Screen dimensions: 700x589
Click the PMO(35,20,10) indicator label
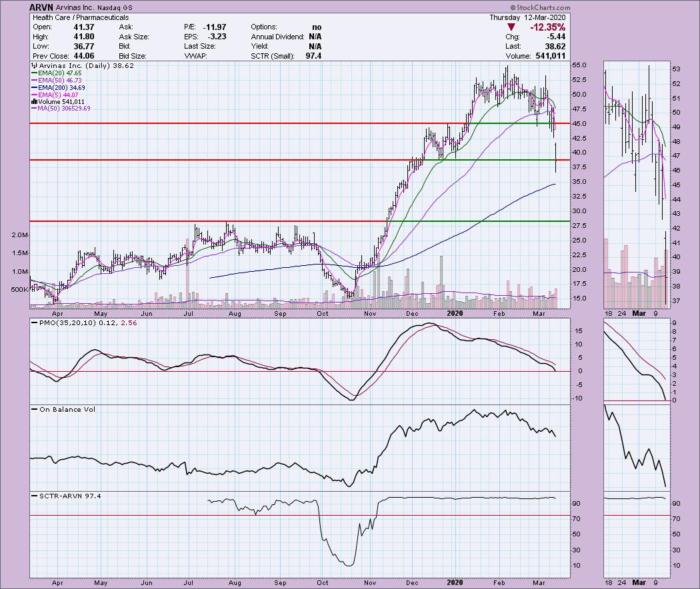click(67, 322)
